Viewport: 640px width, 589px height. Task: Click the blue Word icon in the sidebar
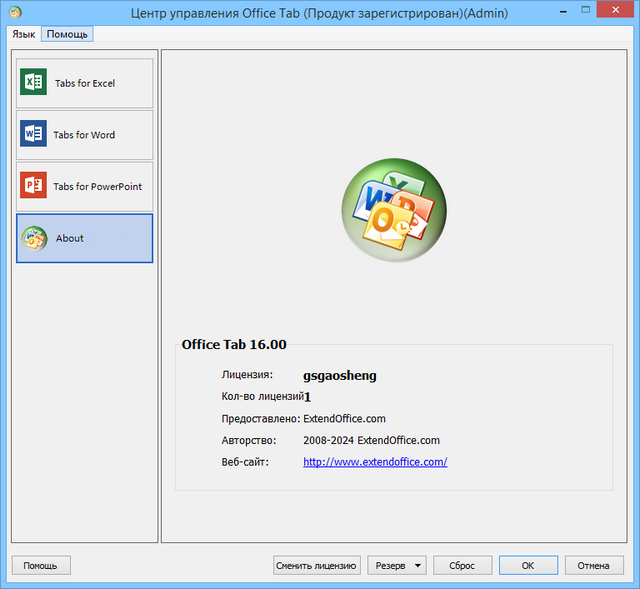[34, 134]
